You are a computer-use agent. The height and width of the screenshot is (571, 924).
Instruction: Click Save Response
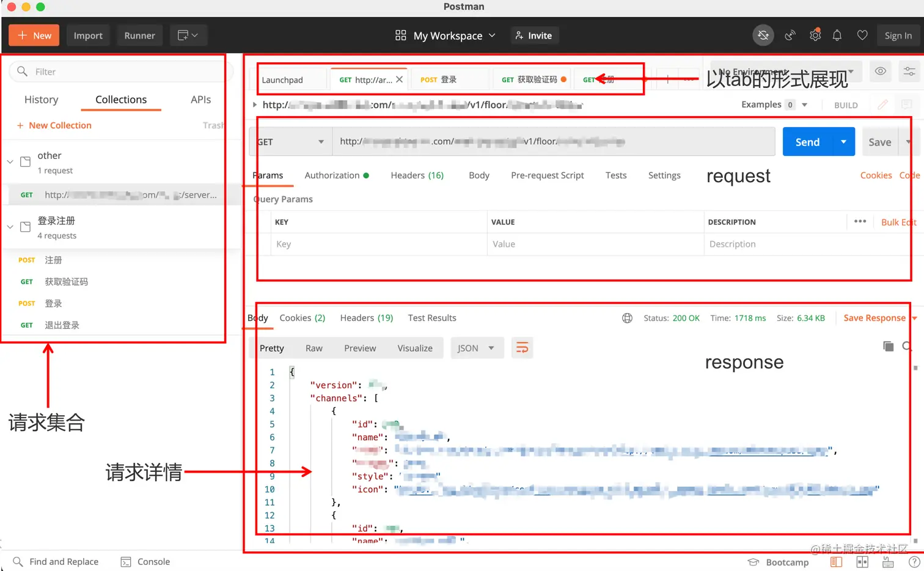point(875,318)
